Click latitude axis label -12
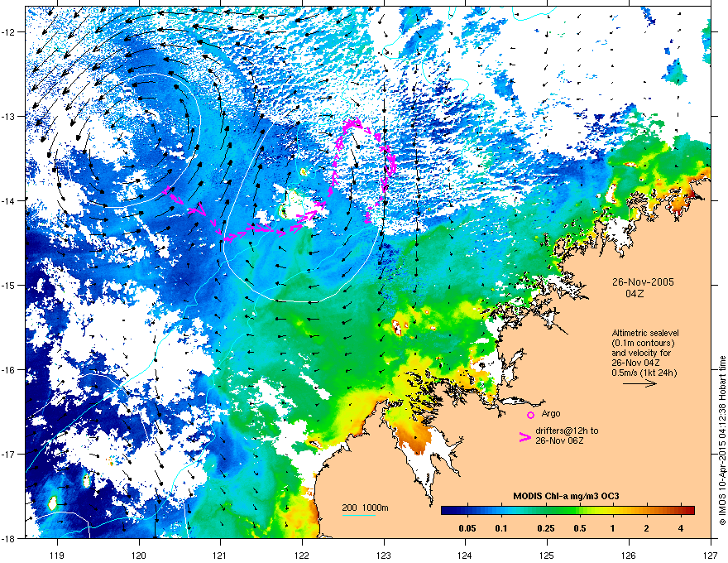The width and height of the screenshot is (728, 563). 9,31
